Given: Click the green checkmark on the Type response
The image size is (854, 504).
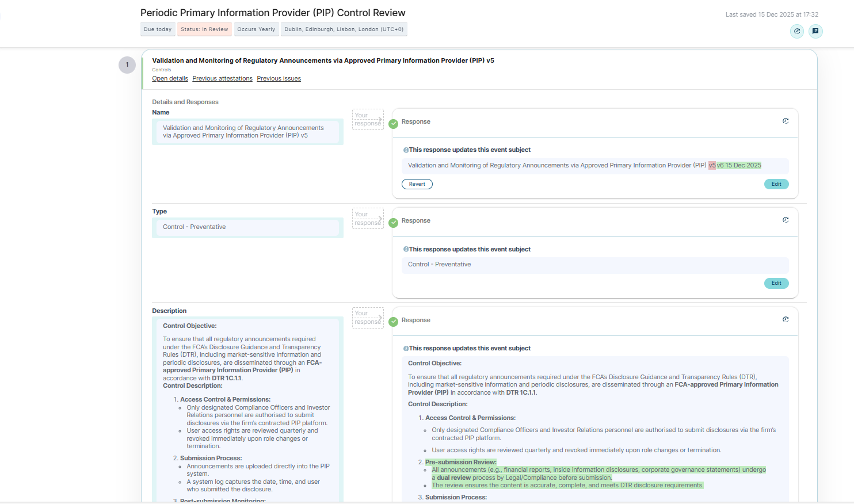Looking at the screenshot, I should 394,223.
